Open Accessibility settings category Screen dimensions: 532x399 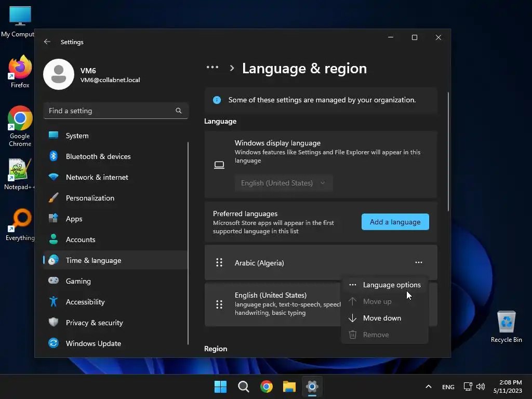pos(115,302)
